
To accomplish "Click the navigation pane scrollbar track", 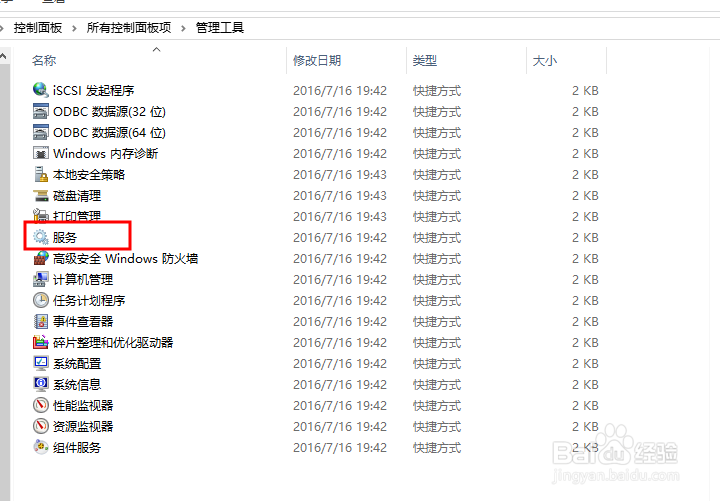I will coord(5,280).
